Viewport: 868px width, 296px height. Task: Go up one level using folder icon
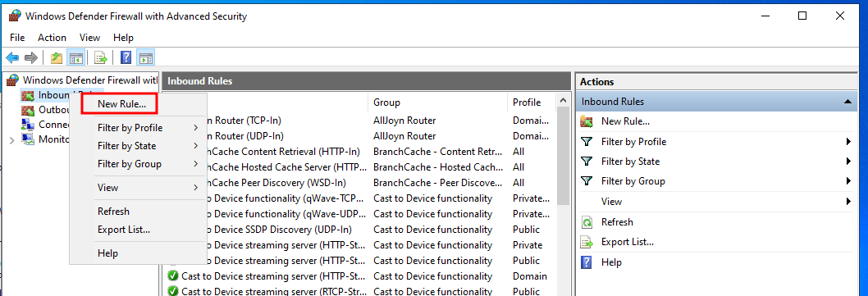coord(57,57)
